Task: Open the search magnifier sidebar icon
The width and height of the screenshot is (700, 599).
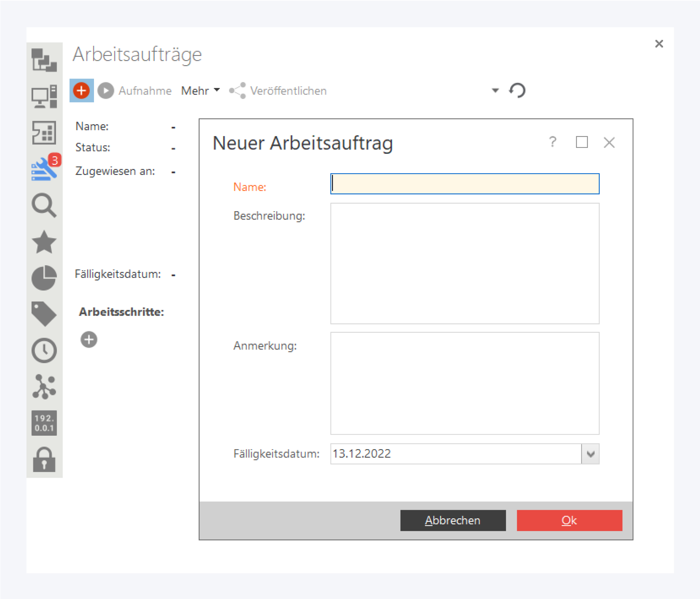Action: 44,205
